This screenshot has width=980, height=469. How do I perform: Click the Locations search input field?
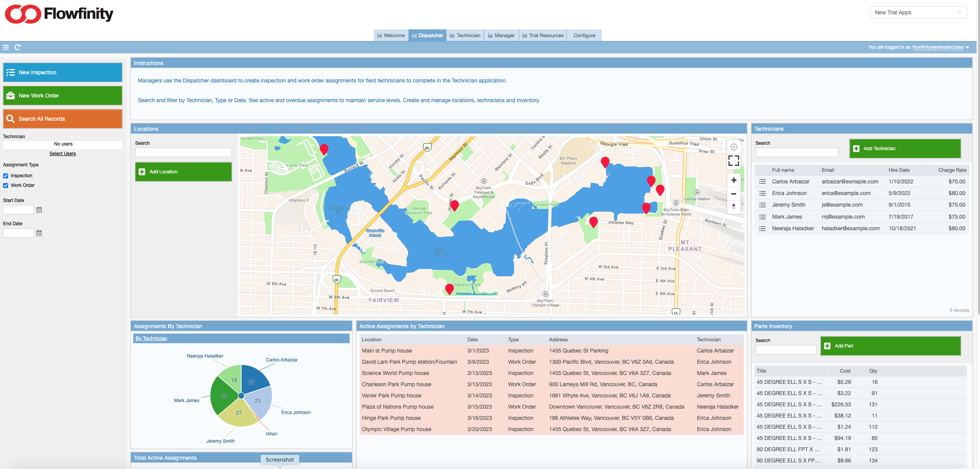(x=183, y=152)
